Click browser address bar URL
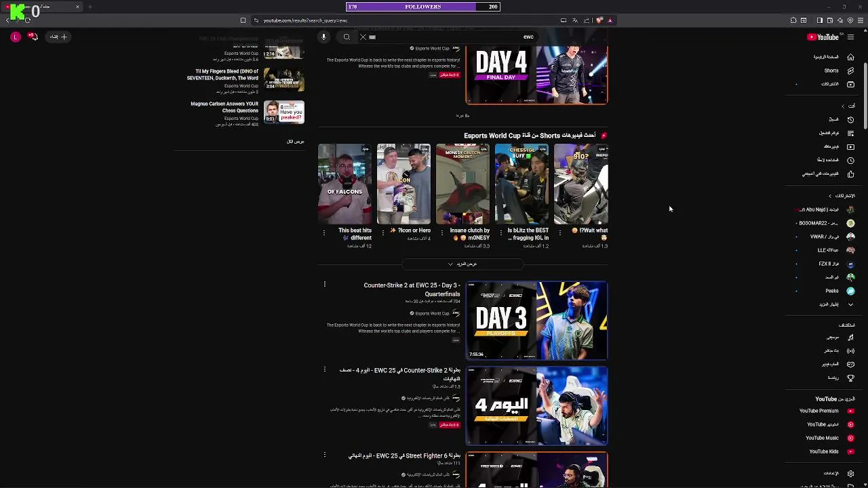 coord(305,20)
